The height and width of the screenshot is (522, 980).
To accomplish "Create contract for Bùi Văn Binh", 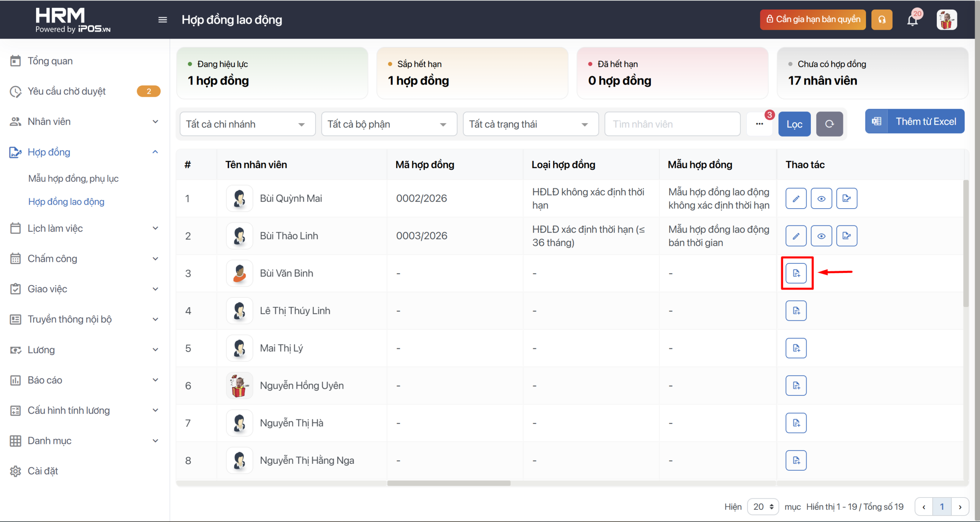I will [796, 273].
